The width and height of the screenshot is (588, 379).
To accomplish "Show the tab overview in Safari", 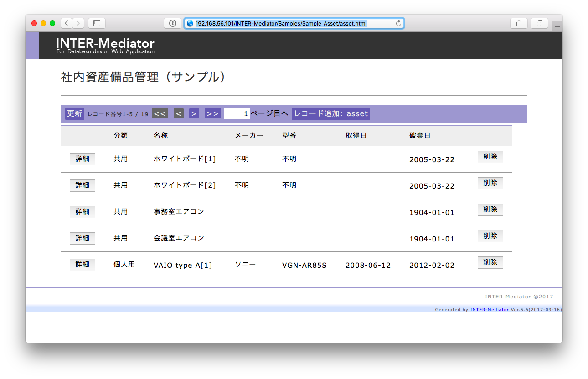I will (539, 23).
